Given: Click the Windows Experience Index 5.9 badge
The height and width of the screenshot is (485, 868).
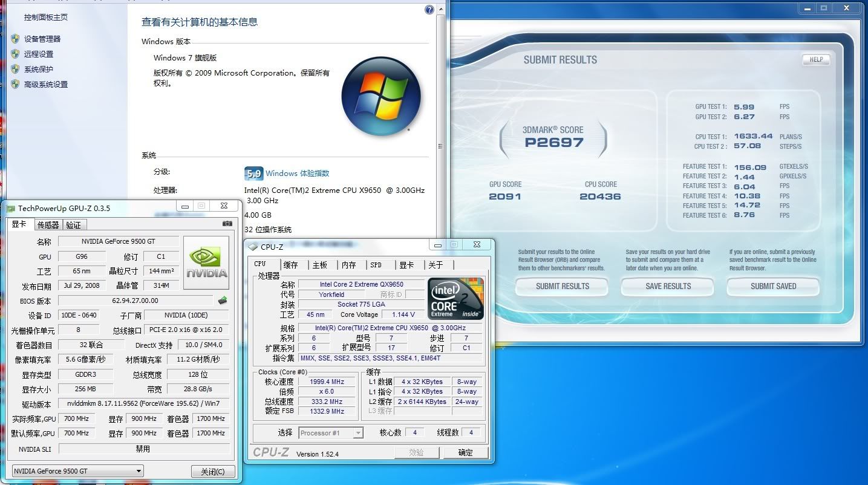Looking at the screenshot, I should pos(253,174).
